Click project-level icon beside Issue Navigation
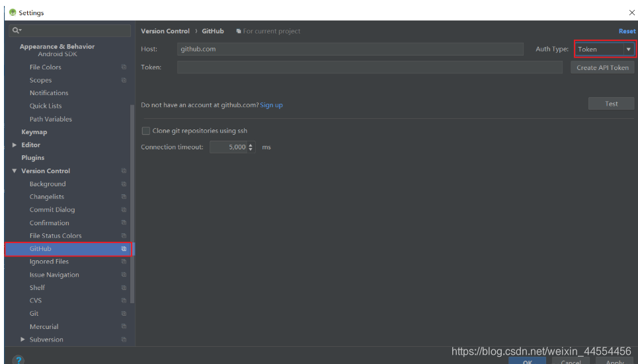 point(124,275)
